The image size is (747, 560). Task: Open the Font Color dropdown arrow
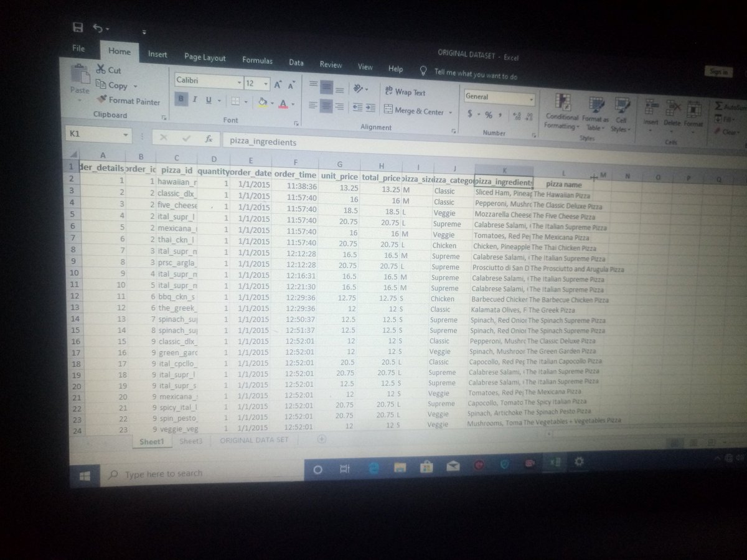(293, 104)
